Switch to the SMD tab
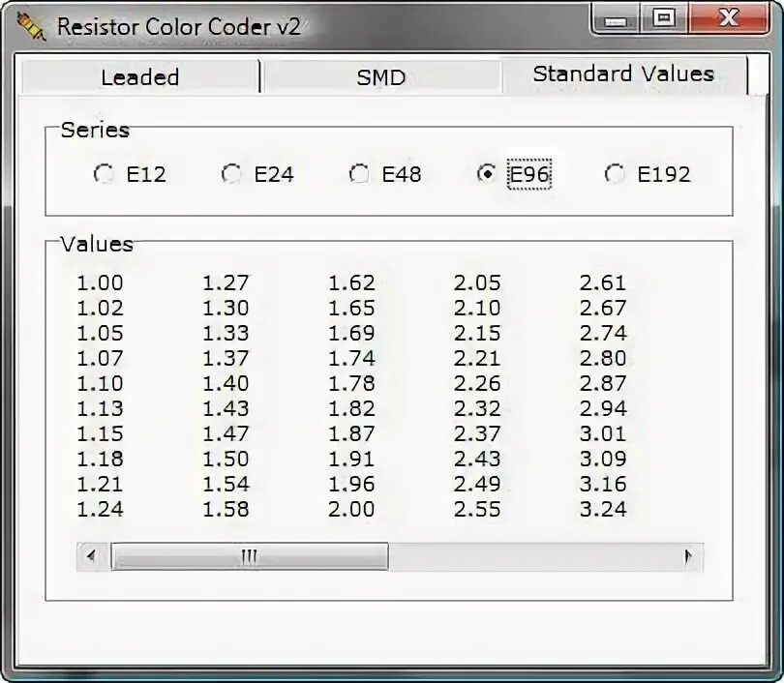 pyautogui.click(x=381, y=77)
